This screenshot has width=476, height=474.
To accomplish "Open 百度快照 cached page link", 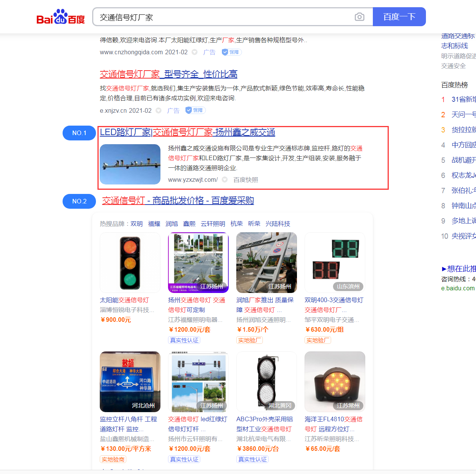I will tap(245, 180).
